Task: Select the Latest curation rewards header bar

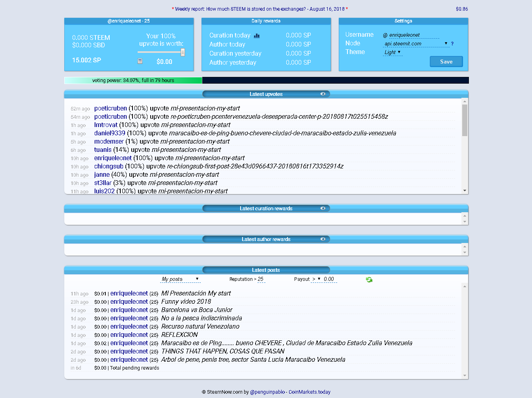Action: click(266, 208)
